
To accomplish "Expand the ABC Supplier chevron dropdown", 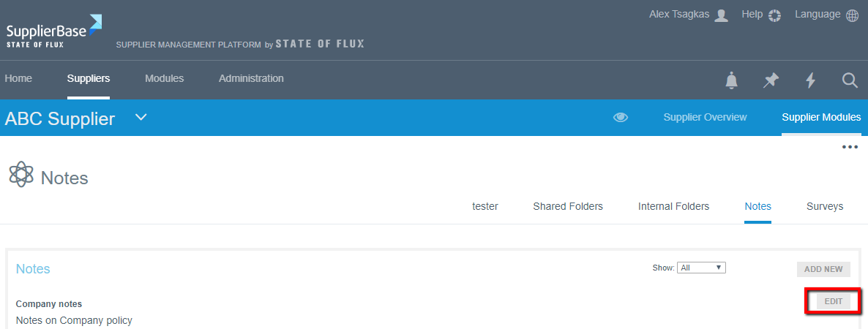I will [x=141, y=117].
